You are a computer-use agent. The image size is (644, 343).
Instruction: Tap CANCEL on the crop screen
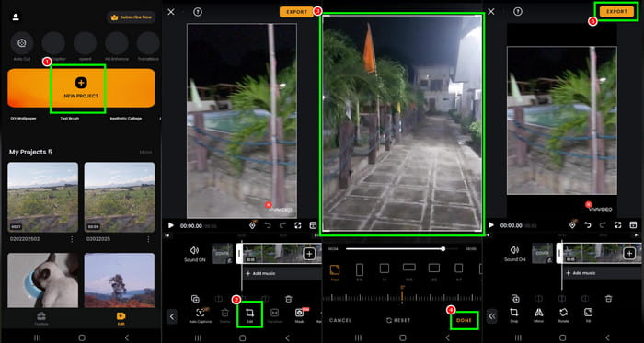tap(340, 320)
